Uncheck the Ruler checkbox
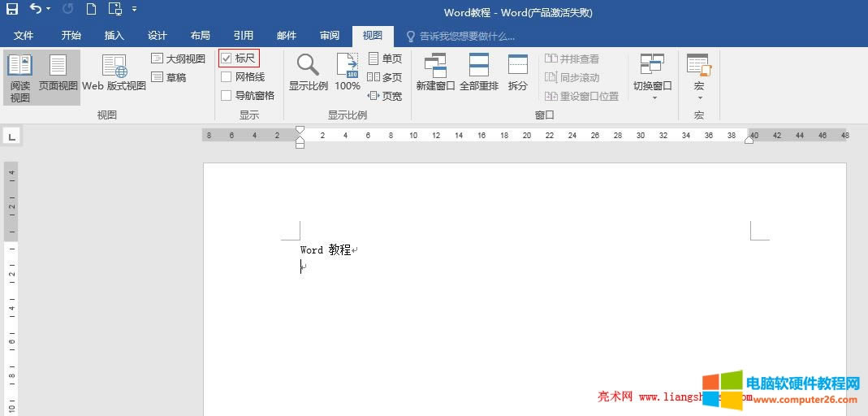Viewport: 868px width, 416px height. tap(227, 58)
